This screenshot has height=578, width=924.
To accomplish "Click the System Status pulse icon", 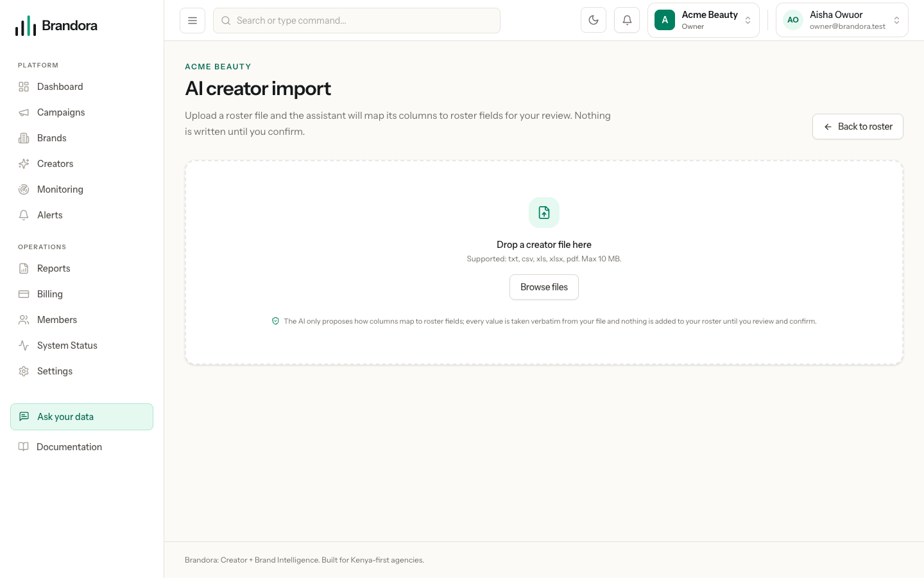I will click(24, 346).
